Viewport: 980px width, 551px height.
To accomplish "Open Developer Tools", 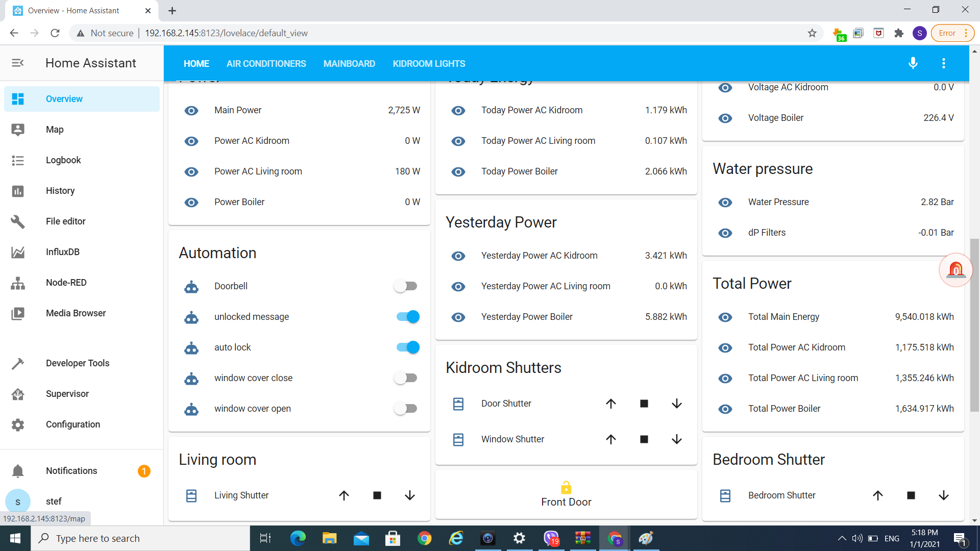I will pos(82,363).
